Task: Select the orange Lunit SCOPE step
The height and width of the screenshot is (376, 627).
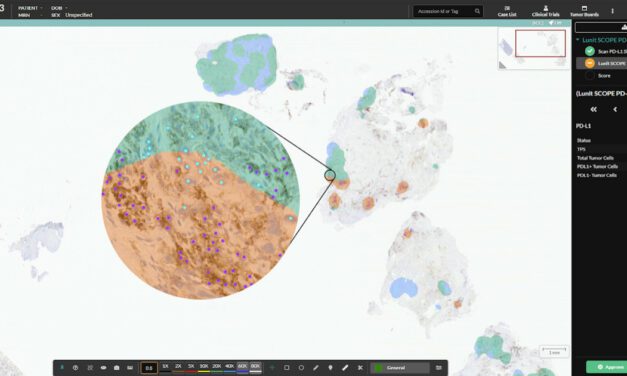Action: 601,63
